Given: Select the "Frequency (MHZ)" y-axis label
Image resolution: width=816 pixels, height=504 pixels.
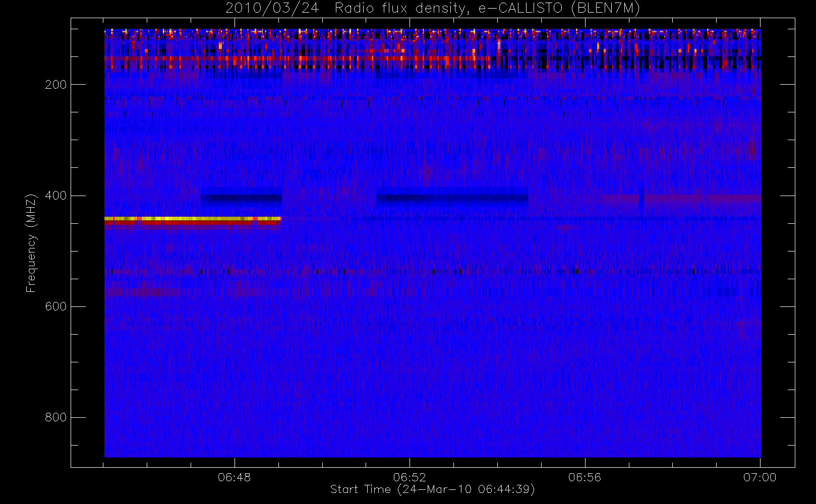Looking at the screenshot, I should click(x=31, y=243).
